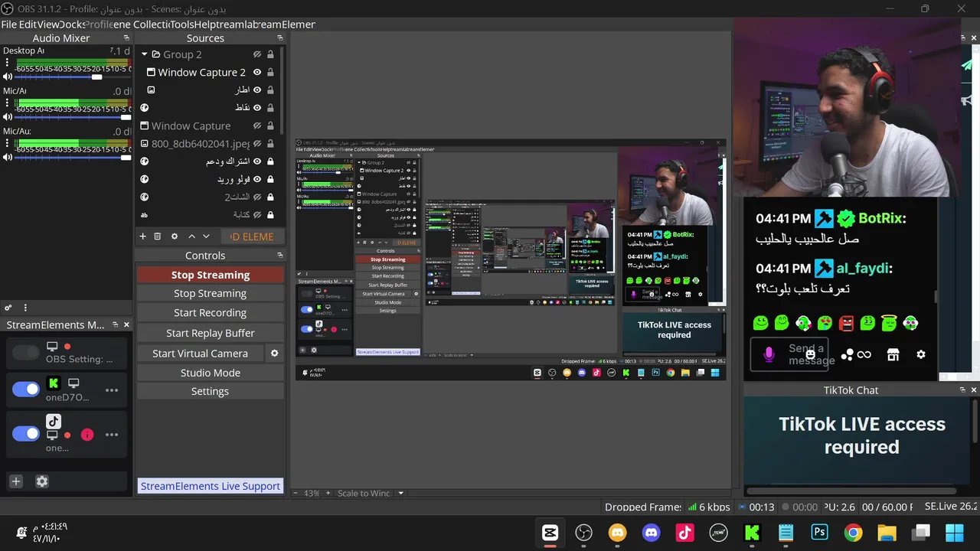Collapse the Group 2 tree arrow
The height and width of the screenshot is (551, 980).
coord(144,54)
